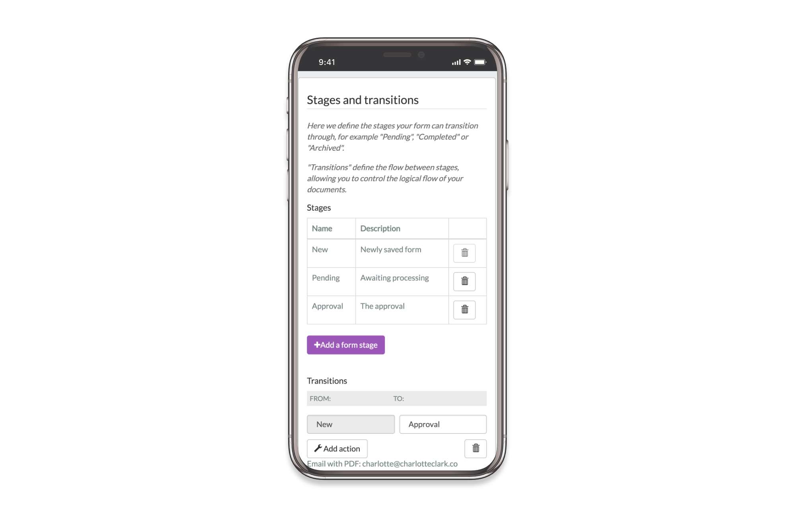
Task: Click the delete icon for Approval stage
Action: pos(465,309)
